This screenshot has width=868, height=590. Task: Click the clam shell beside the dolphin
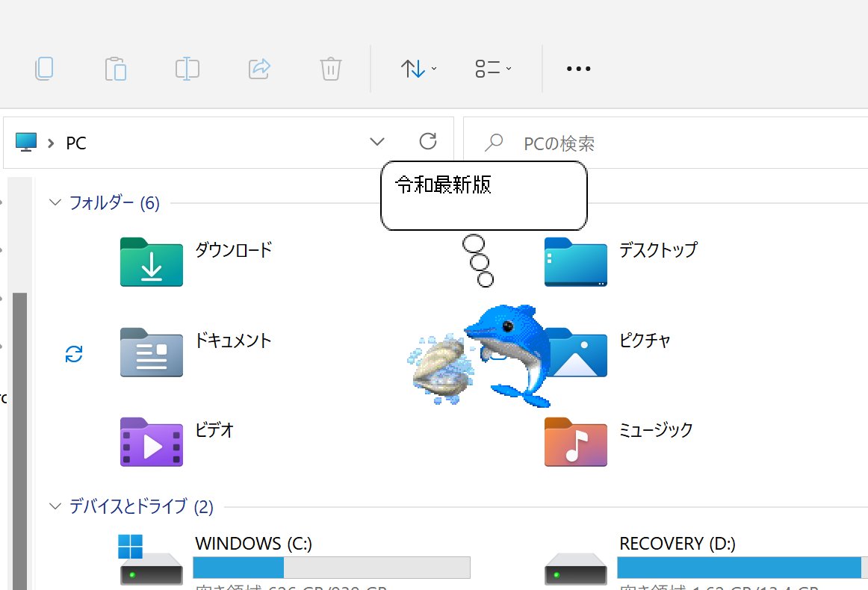(x=441, y=370)
